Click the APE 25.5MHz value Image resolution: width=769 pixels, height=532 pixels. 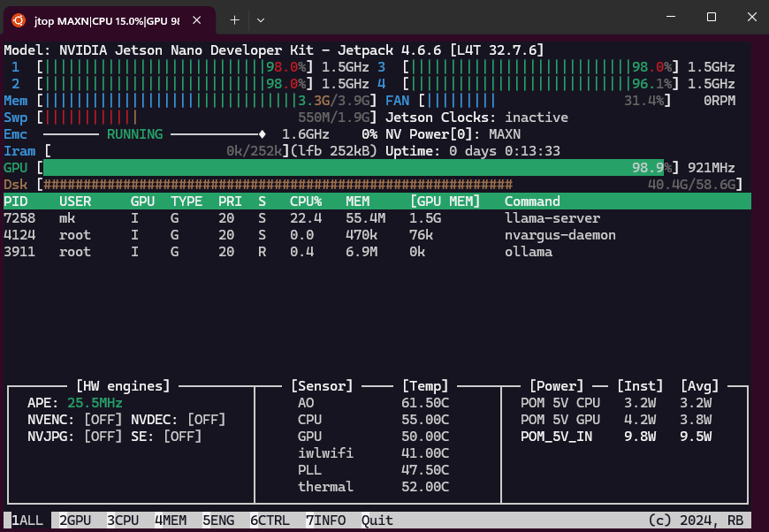click(95, 403)
